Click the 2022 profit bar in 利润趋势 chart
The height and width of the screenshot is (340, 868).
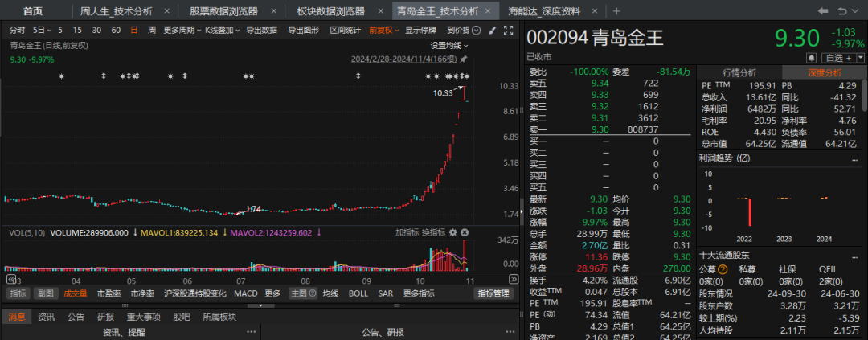[x=750, y=212]
